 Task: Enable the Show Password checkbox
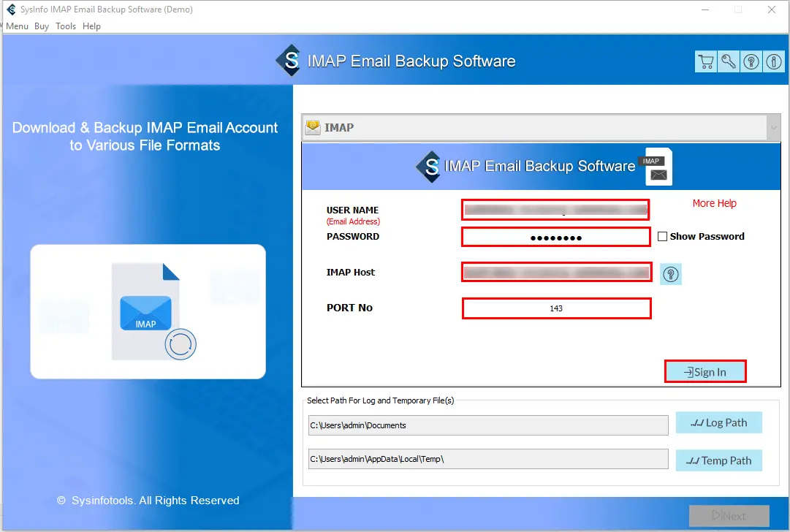663,237
